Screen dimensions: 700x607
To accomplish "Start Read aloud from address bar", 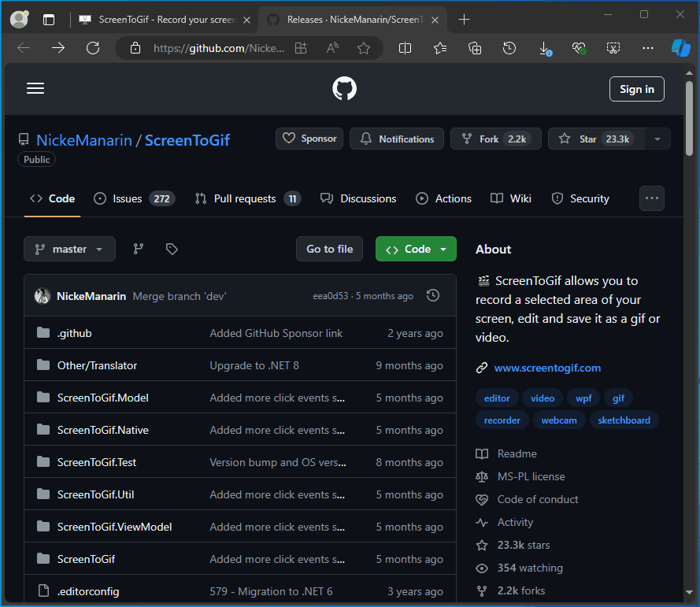I will tap(332, 48).
